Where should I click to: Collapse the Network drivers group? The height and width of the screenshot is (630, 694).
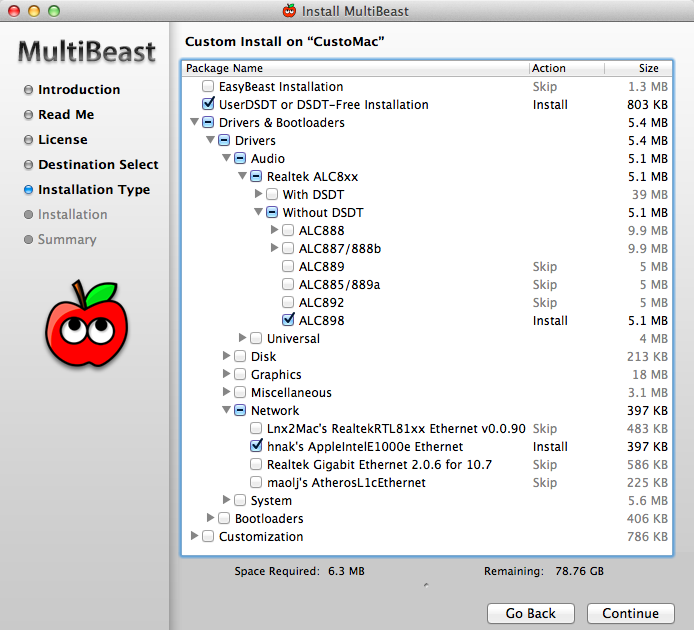tap(226, 410)
